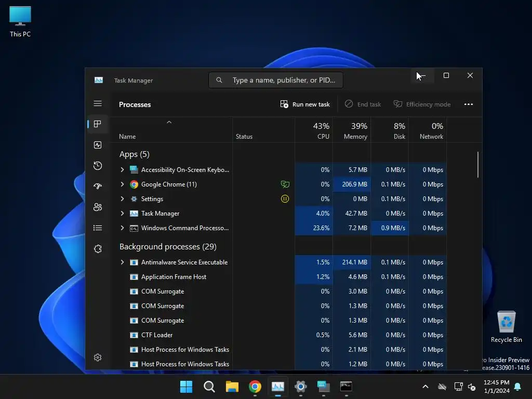Screen dimensions: 532x399
Task: Expand the Antimalware Service Executable row
Action: click(x=123, y=262)
